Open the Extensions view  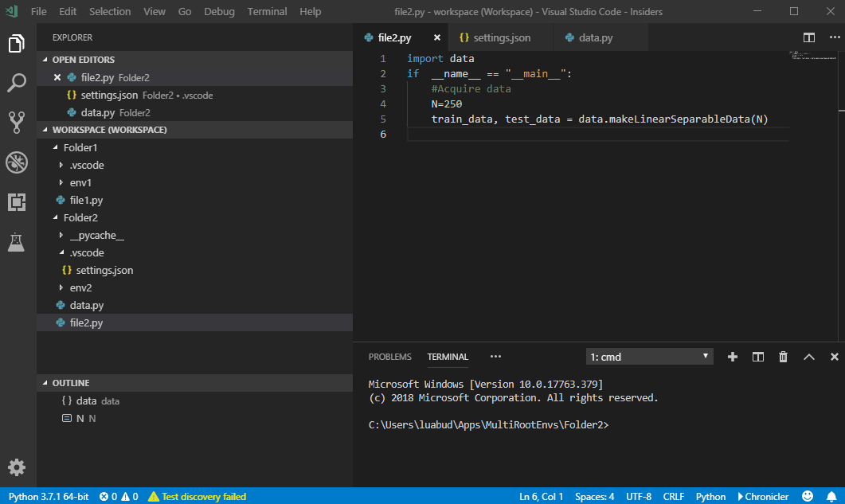(17, 202)
